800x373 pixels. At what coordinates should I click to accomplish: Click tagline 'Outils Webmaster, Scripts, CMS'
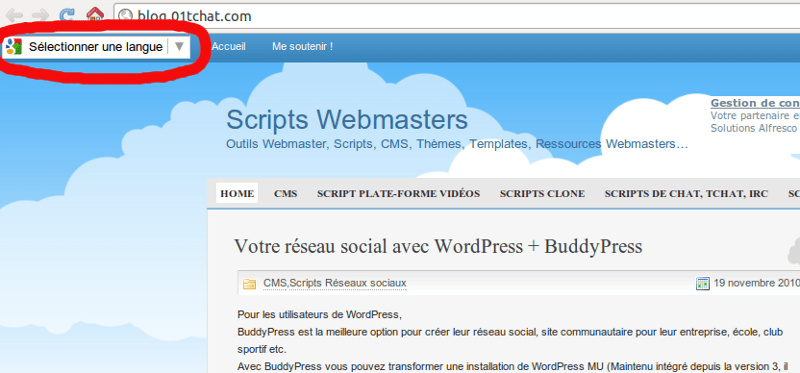coord(317,144)
